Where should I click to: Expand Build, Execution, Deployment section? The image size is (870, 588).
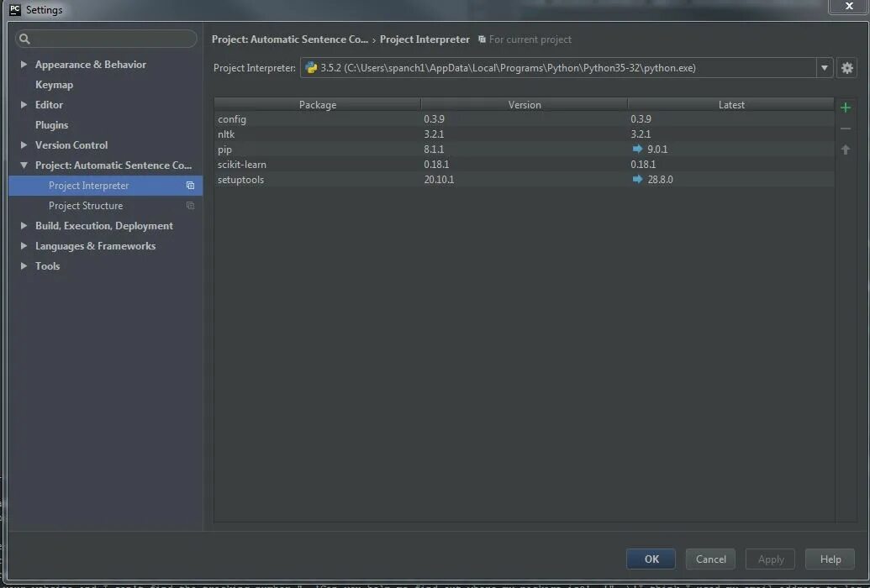tap(24, 226)
